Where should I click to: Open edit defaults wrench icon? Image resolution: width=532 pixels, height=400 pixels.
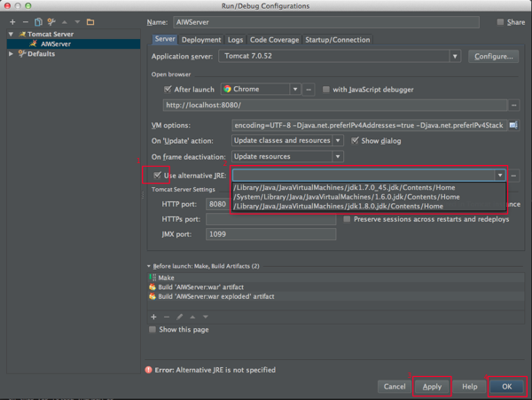pos(51,22)
